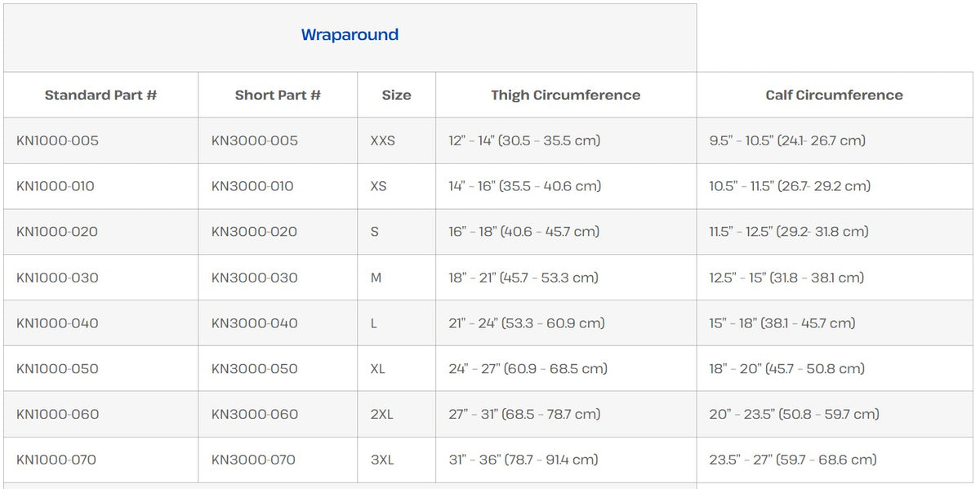The width and height of the screenshot is (980, 489).
Task: Click the Wraparound table heading
Action: pos(350,35)
